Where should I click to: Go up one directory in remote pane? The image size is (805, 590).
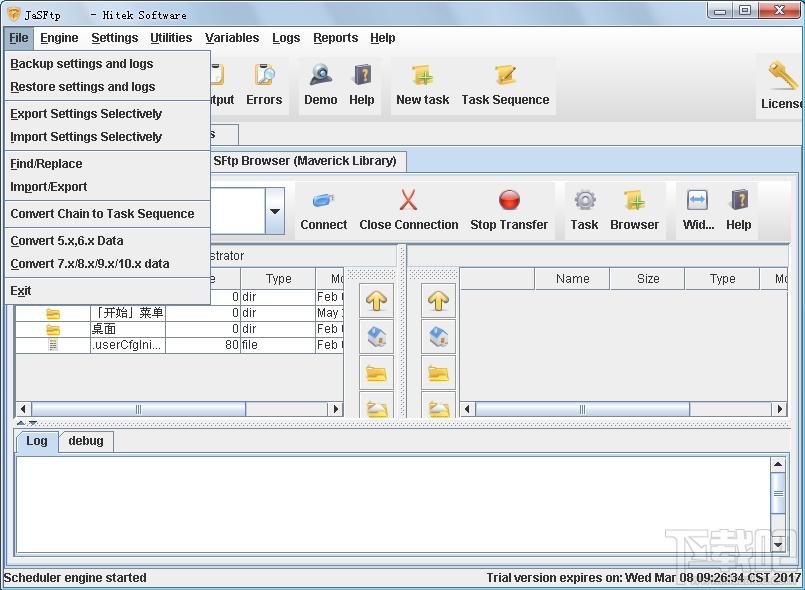point(438,300)
